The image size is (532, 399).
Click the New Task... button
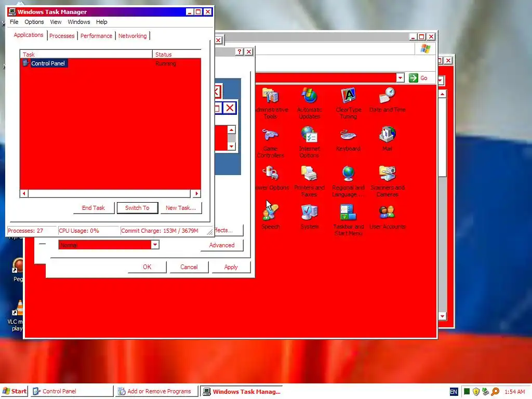coord(181,208)
